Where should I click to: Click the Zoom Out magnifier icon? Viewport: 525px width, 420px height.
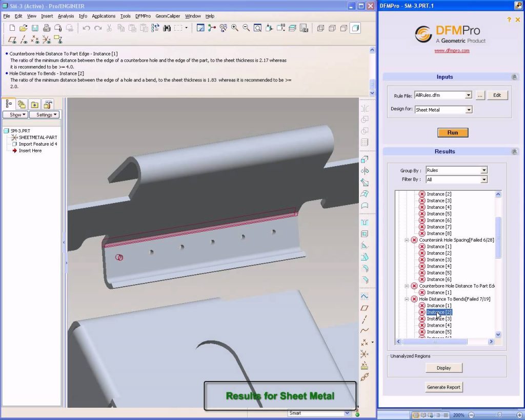click(x=246, y=28)
